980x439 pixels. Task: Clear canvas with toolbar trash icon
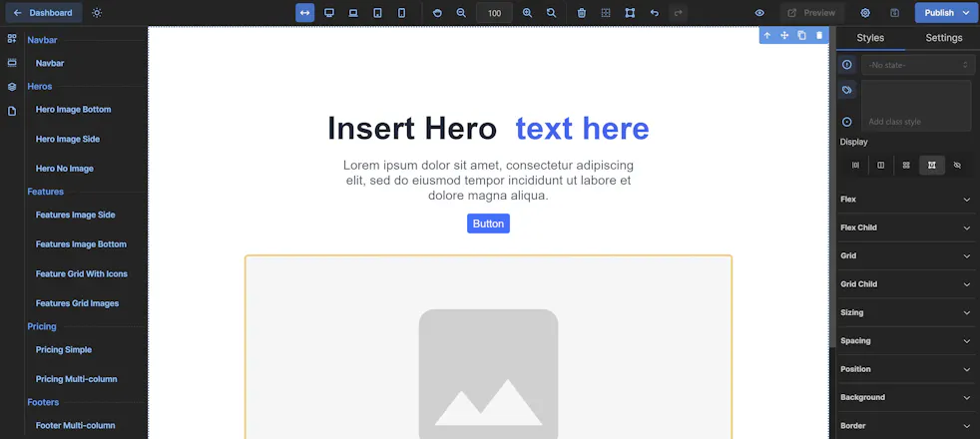click(x=581, y=13)
